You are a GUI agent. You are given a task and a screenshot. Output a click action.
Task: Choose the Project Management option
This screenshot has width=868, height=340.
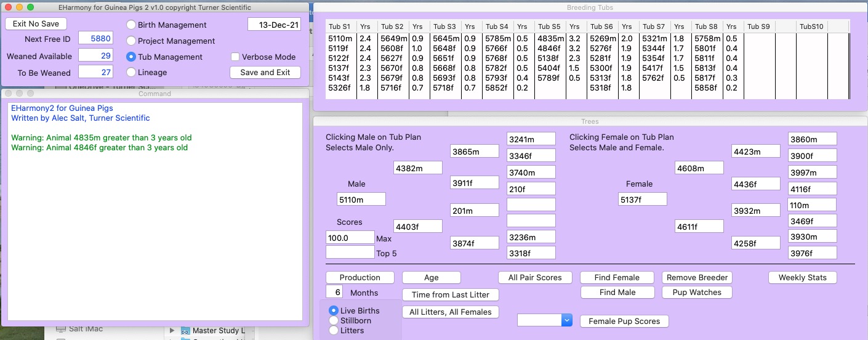131,41
